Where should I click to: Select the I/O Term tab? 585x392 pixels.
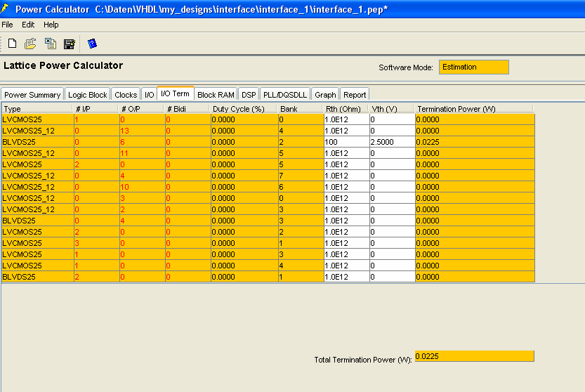pyautogui.click(x=176, y=93)
